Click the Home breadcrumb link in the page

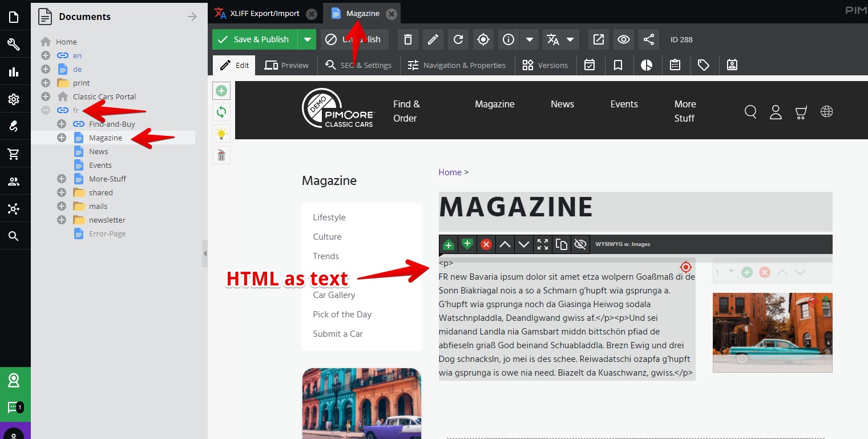[450, 172]
